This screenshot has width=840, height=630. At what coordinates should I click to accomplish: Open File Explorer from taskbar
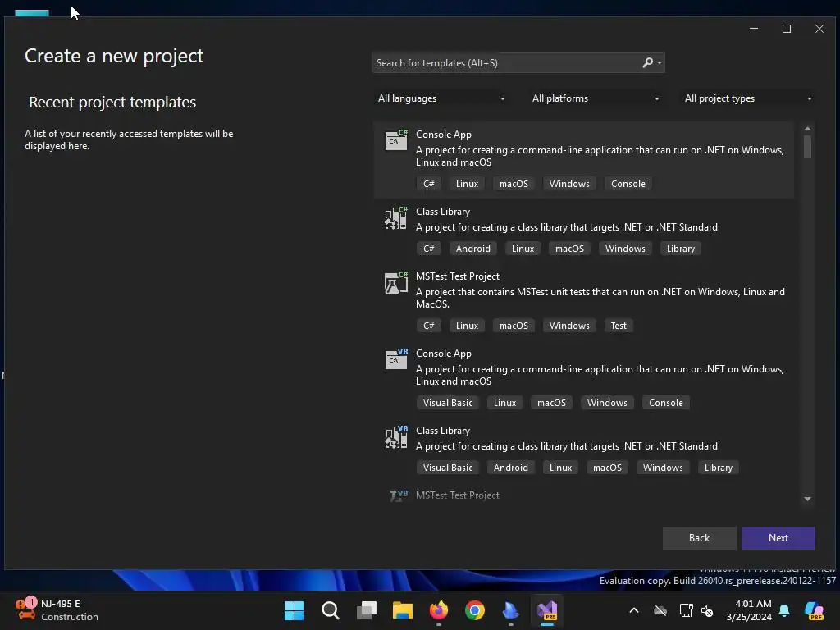(402, 610)
